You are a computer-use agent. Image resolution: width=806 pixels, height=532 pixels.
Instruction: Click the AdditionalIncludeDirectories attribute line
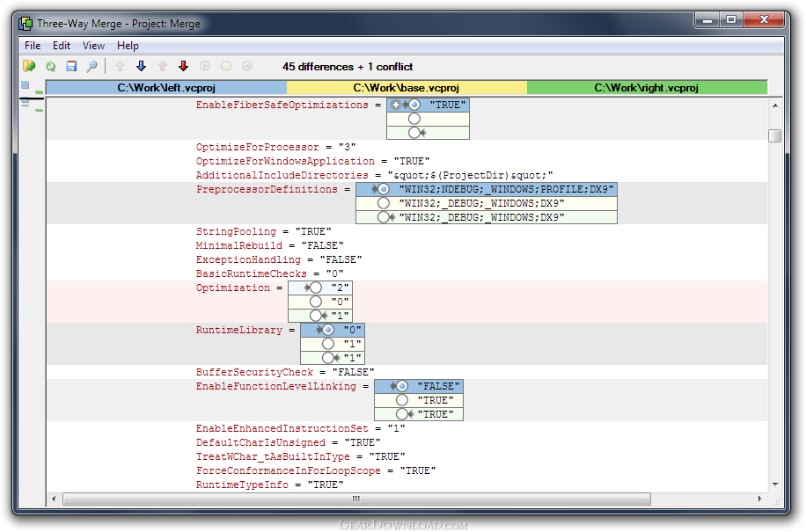pyautogui.click(x=375, y=175)
